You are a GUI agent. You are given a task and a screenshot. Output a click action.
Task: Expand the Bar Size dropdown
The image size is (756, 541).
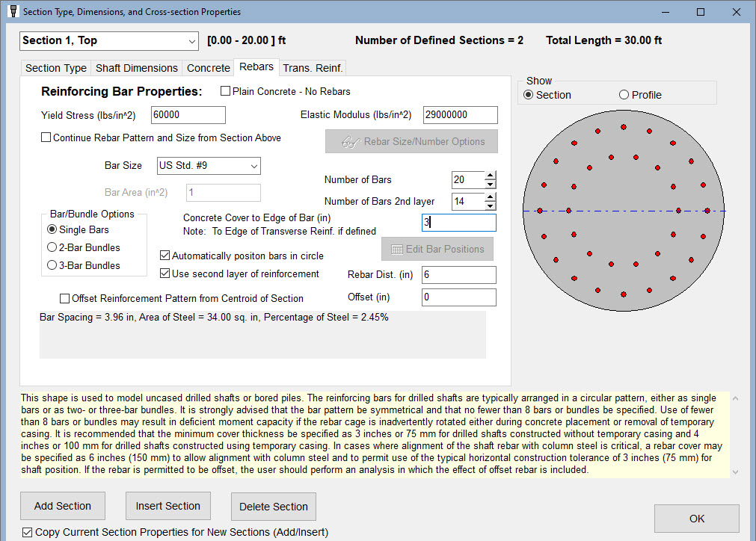tap(254, 166)
